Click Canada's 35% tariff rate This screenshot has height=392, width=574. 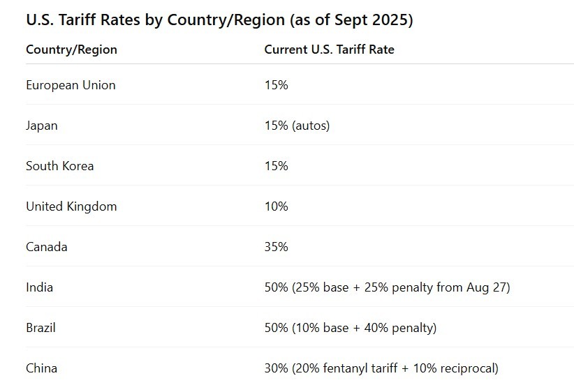[x=276, y=247]
